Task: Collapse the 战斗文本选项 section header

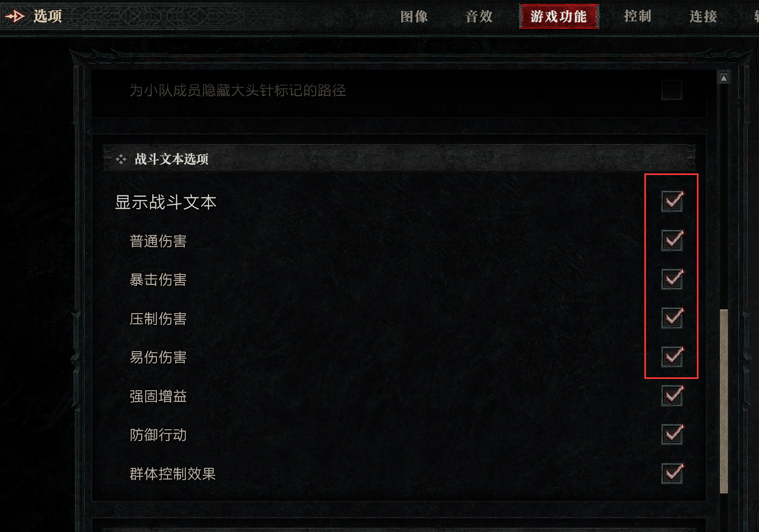Action: coord(399,158)
